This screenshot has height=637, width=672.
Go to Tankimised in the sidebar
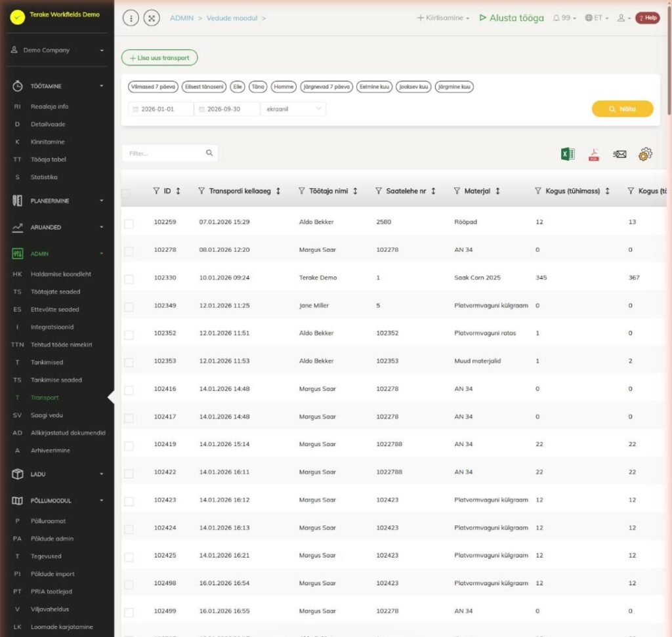coord(47,362)
